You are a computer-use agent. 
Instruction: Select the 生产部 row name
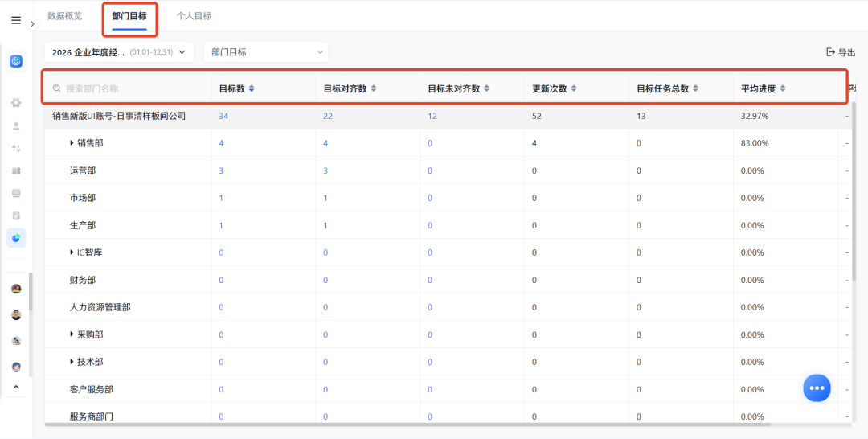[83, 225]
